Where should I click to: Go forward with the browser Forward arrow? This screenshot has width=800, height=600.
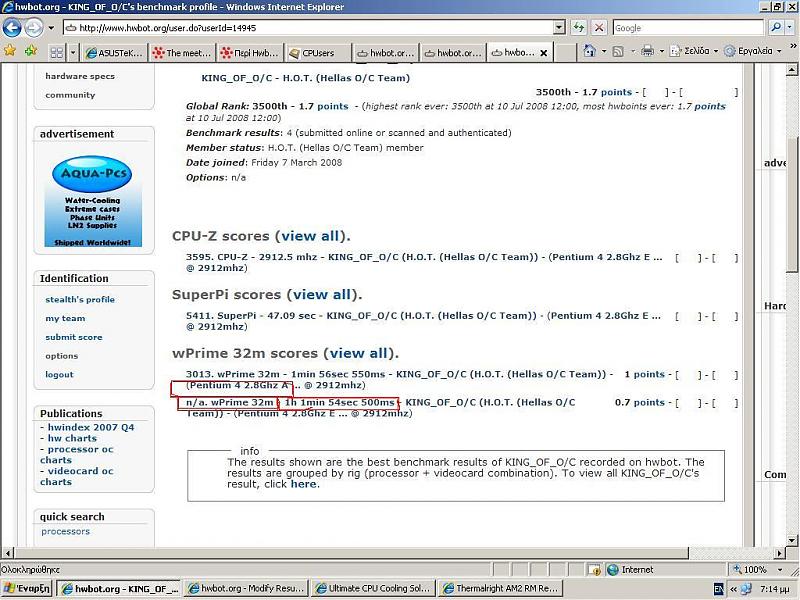point(34,28)
